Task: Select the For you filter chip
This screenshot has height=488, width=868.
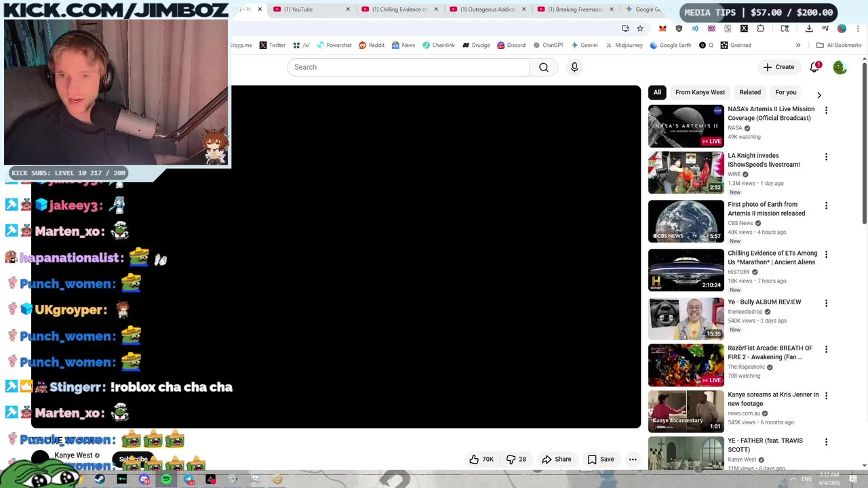Action: 786,92
